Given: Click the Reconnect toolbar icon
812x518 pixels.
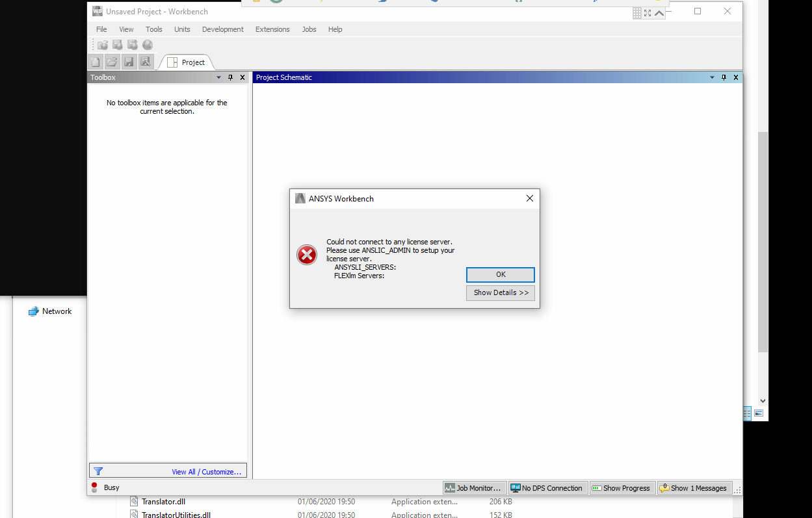Looking at the screenshot, I should click(x=118, y=45).
